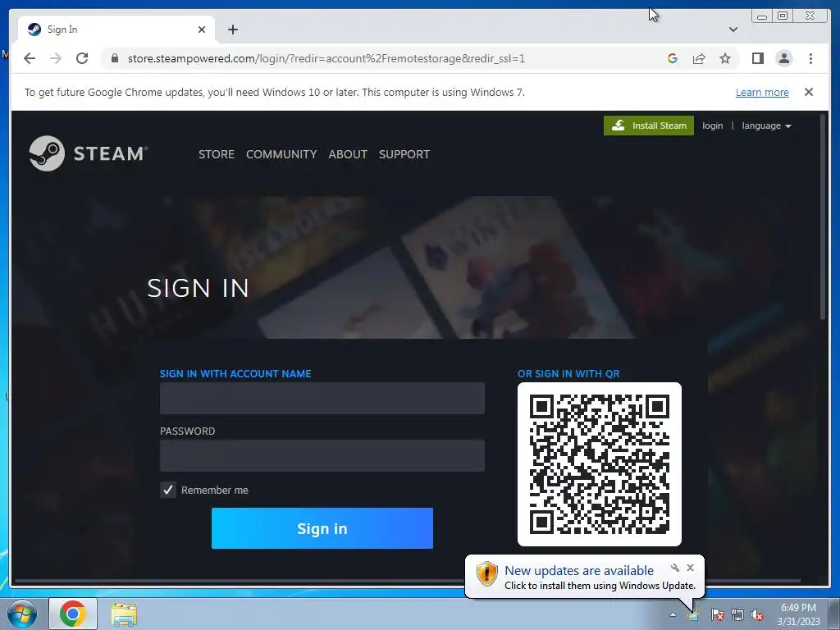Click the page vertical scrollbar

823,217
